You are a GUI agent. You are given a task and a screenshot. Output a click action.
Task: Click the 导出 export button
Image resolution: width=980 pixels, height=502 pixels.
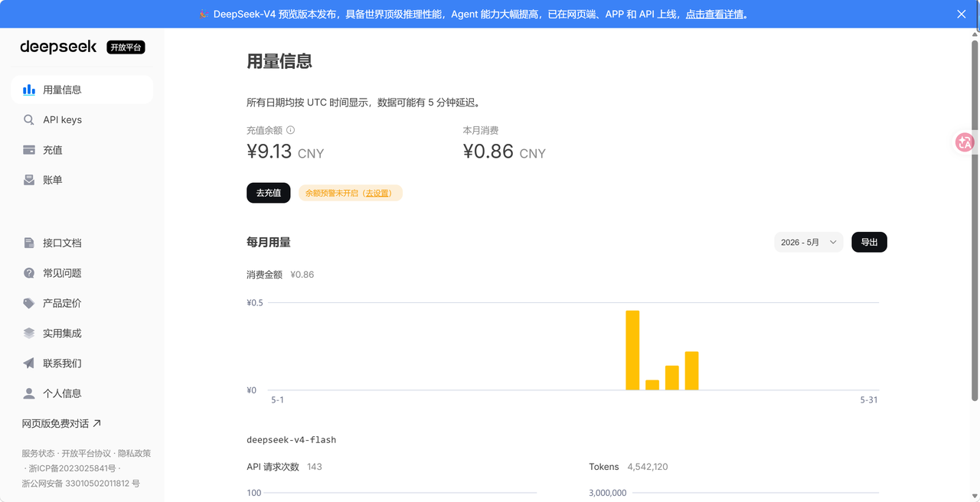(x=869, y=243)
